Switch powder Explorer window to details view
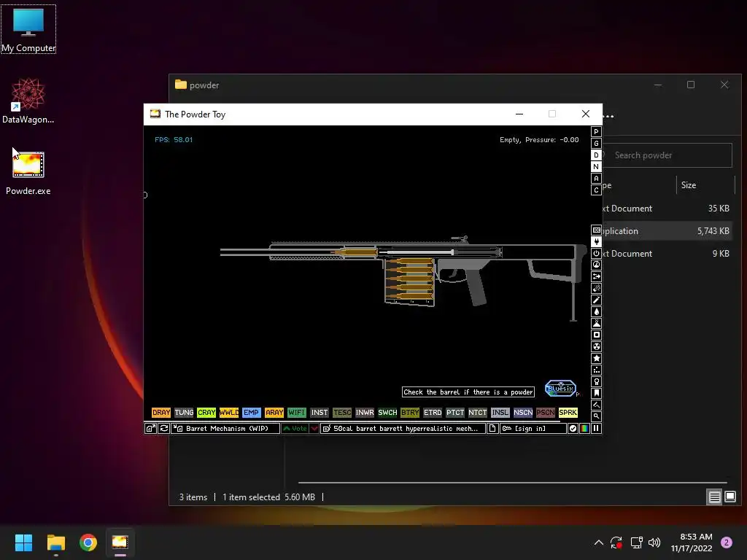This screenshot has width=747, height=560. point(715,497)
